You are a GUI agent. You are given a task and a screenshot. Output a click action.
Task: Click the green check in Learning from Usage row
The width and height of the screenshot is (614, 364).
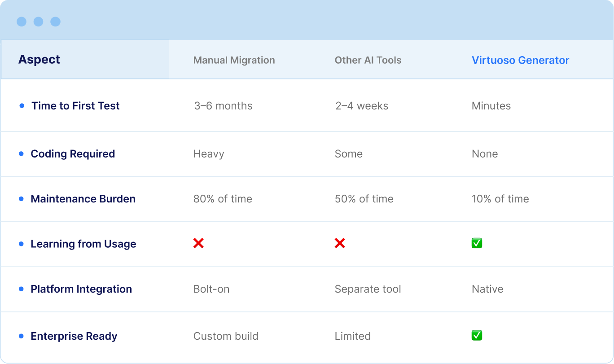pyautogui.click(x=477, y=243)
